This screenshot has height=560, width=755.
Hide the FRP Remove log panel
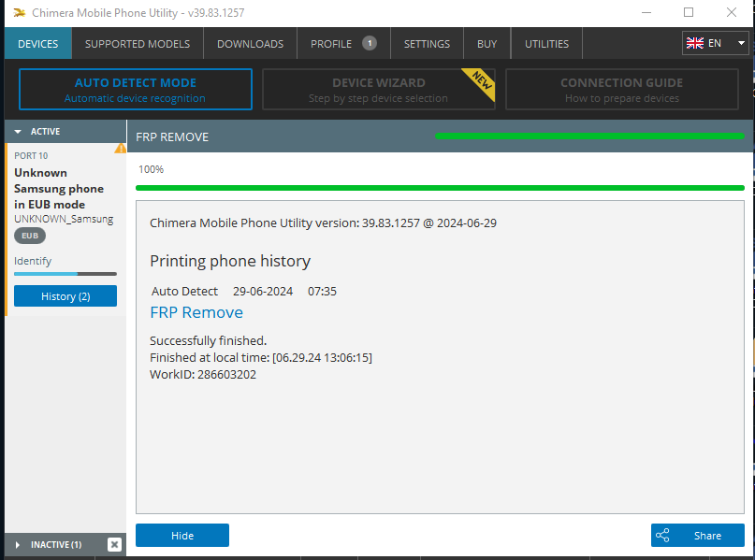[182, 535]
